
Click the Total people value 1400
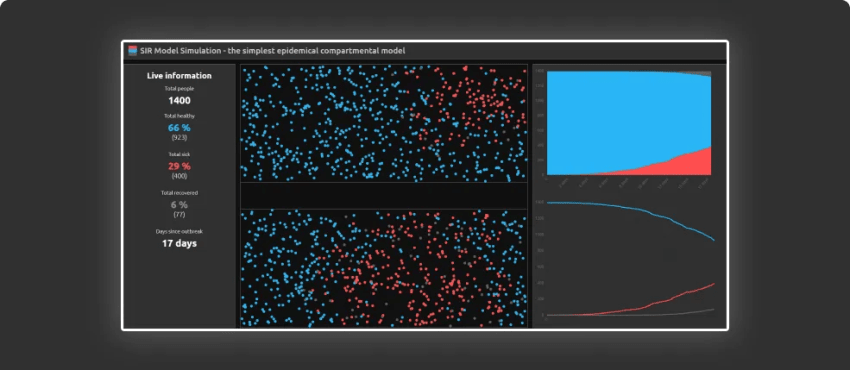coord(179,100)
